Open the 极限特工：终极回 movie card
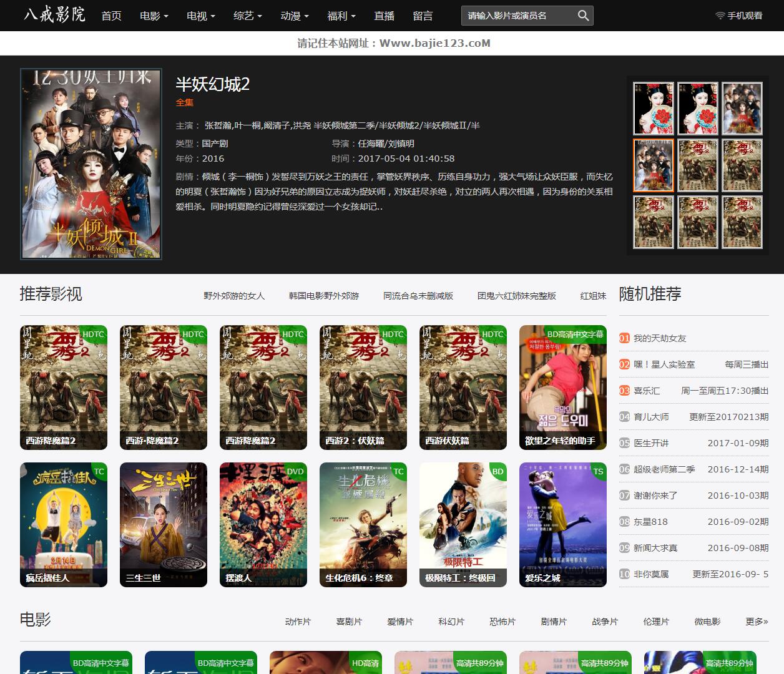 (x=463, y=525)
